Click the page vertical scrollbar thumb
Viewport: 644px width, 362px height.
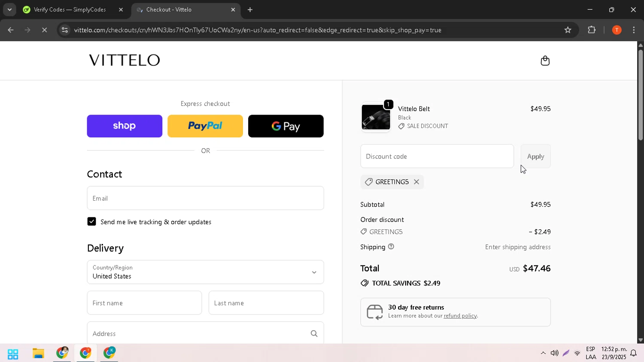640,95
